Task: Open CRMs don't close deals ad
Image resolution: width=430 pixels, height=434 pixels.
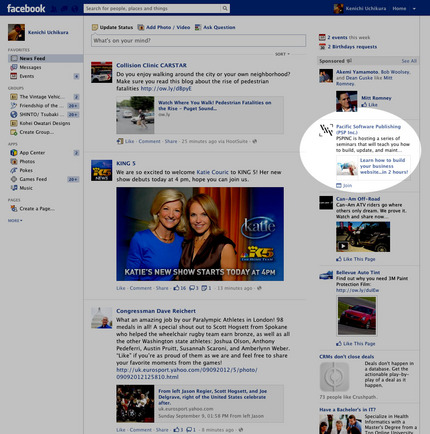Action: (x=347, y=357)
